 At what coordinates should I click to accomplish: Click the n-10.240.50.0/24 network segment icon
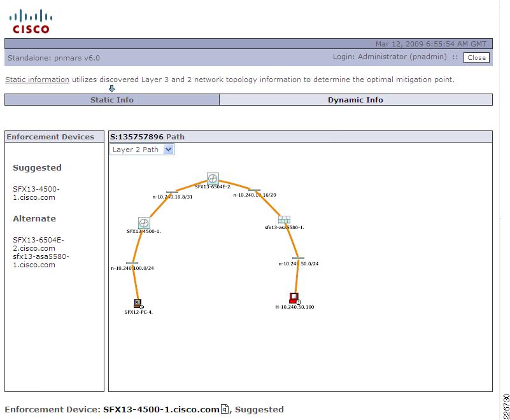click(x=298, y=258)
